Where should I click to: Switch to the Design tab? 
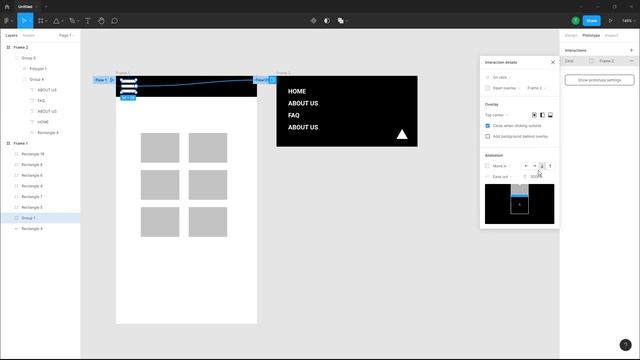click(571, 36)
